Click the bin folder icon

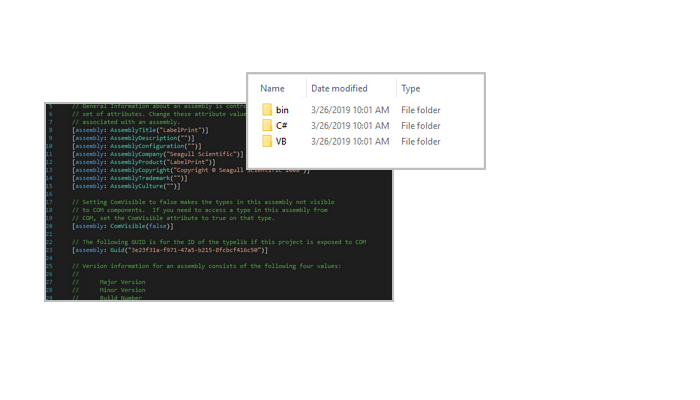pyautogui.click(x=267, y=110)
